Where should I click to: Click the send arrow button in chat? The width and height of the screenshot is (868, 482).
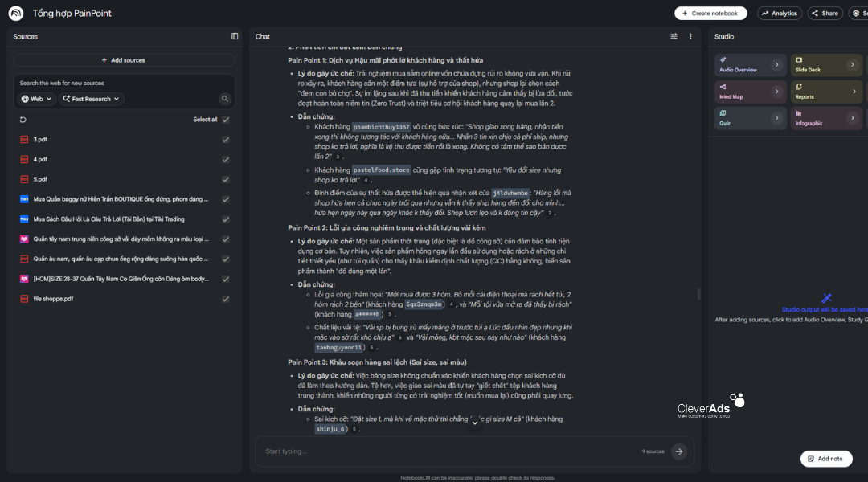pyautogui.click(x=679, y=451)
